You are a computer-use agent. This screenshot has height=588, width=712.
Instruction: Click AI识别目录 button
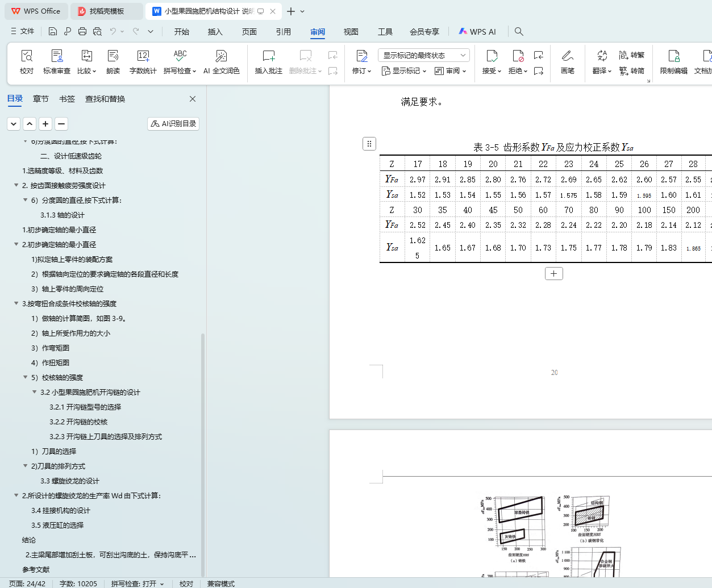(x=173, y=123)
